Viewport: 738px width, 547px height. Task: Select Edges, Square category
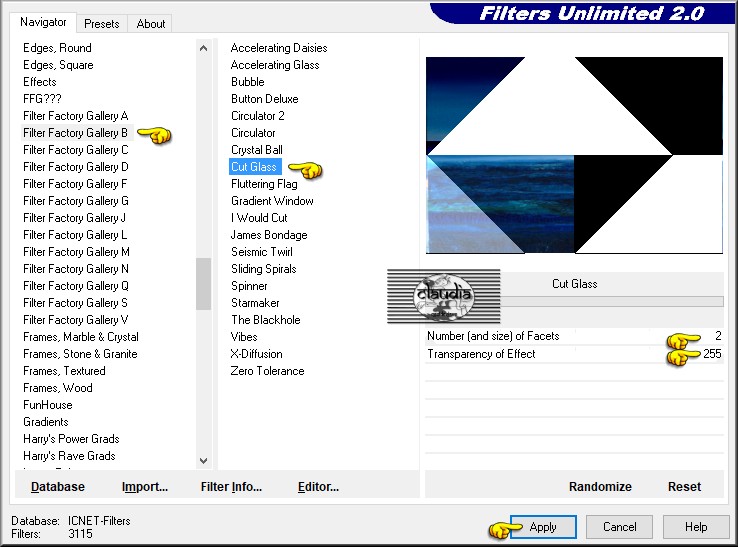pyautogui.click(x=58, y=65)
